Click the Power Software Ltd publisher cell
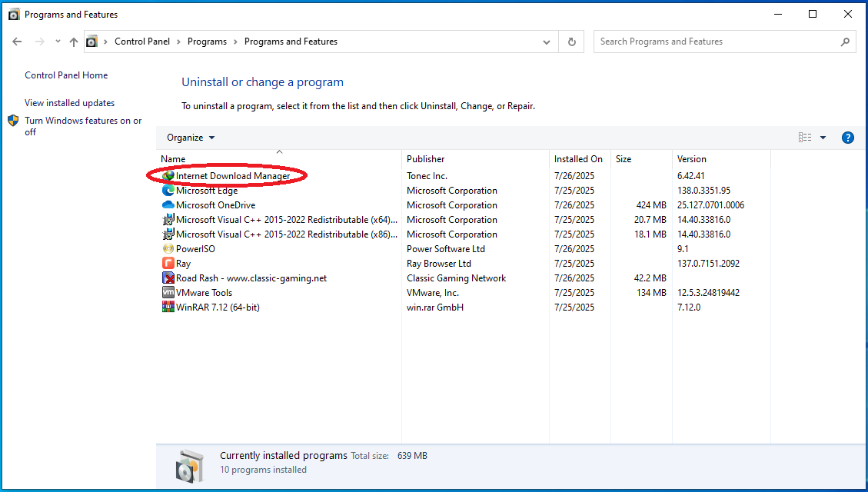Image resolution: width=868 pixels, height=492 pixels. coord(446,249)
